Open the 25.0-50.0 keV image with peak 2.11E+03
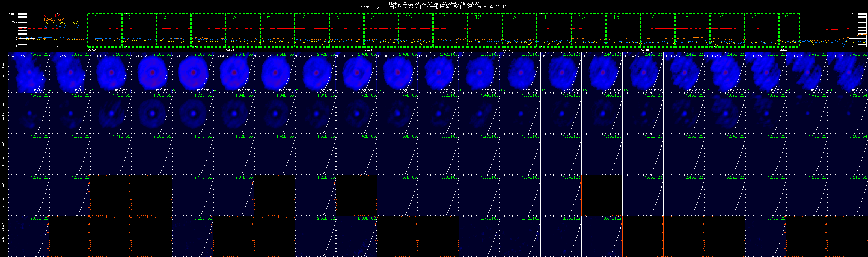 (x=192, y=195)
